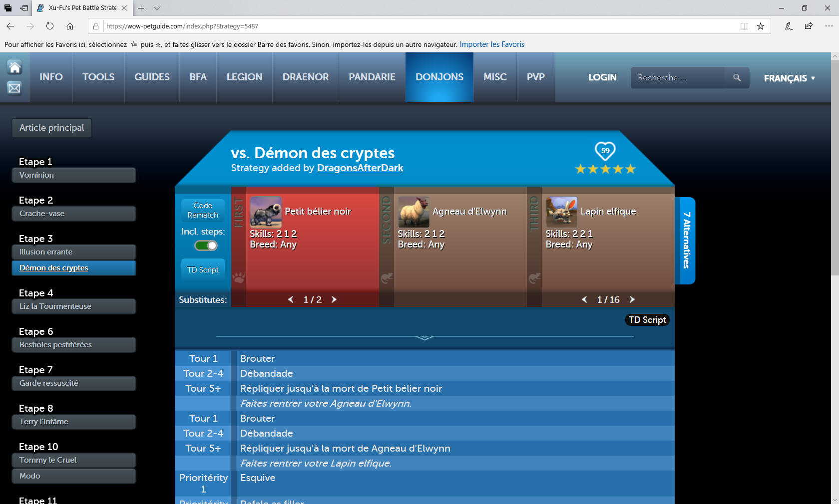Select Vominion in sidebar
The width and height of the screenshot is (839, 504).
click(x=74, y=175)
